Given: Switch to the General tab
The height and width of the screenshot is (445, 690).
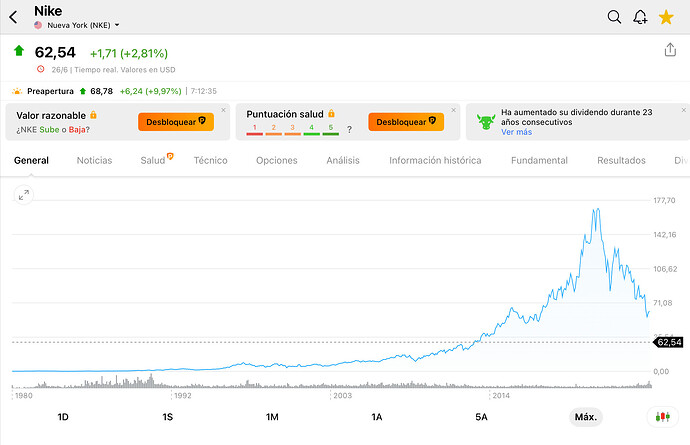Looking at the screenshot, I should (x=31, y=160).
